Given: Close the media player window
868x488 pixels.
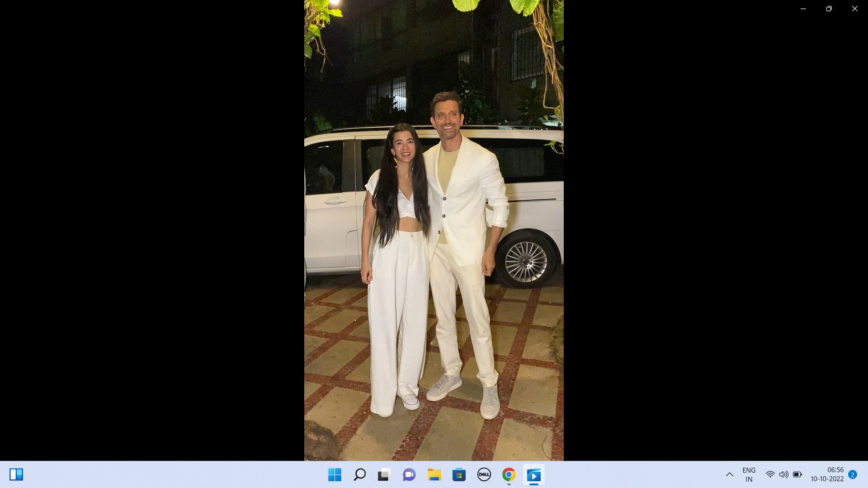Looking at the screenshot, I should 854,9.
